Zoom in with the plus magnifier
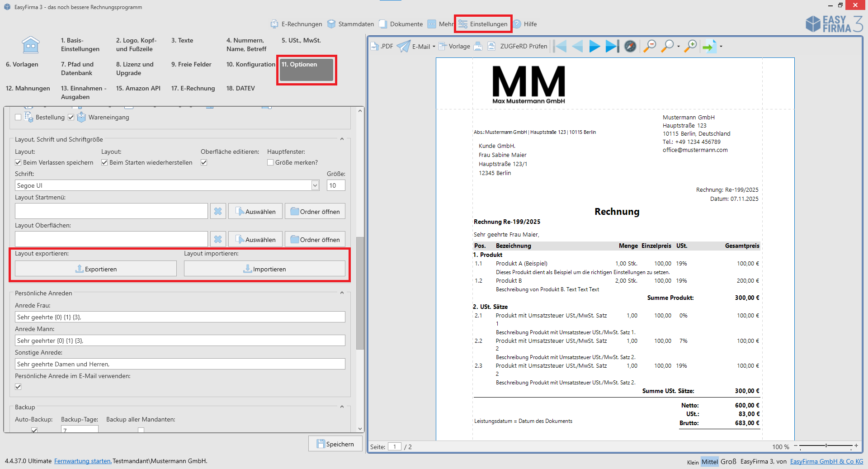868x469 pixels. [x=690, y=46]
